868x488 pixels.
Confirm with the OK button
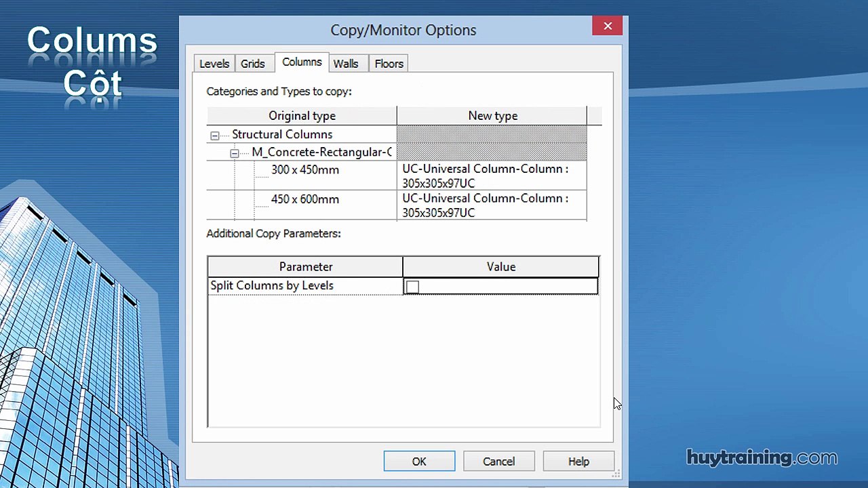point(419,462)
